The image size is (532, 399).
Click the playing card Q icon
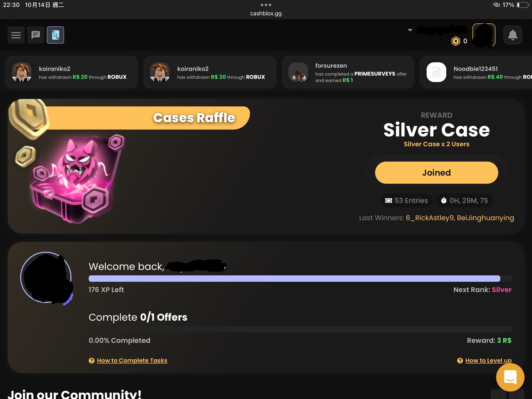[x=55, y=35]
